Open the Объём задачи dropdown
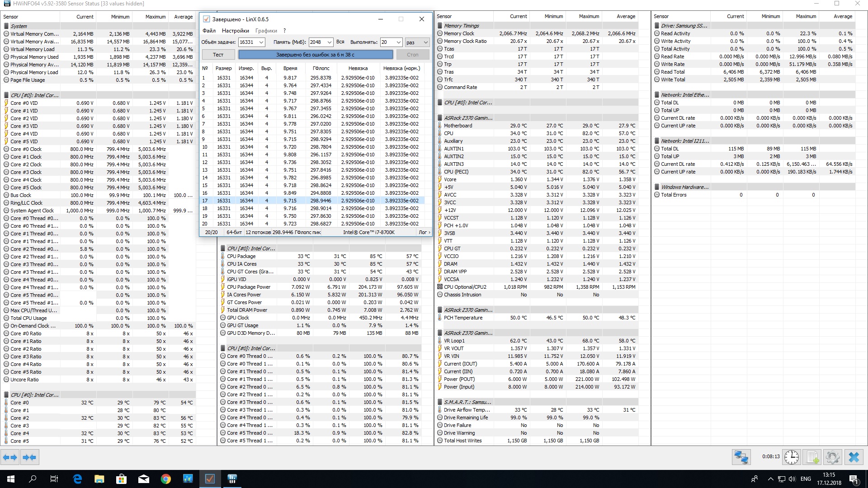The height and width of the screenshot is (488, 868). (x=261, y=42)
